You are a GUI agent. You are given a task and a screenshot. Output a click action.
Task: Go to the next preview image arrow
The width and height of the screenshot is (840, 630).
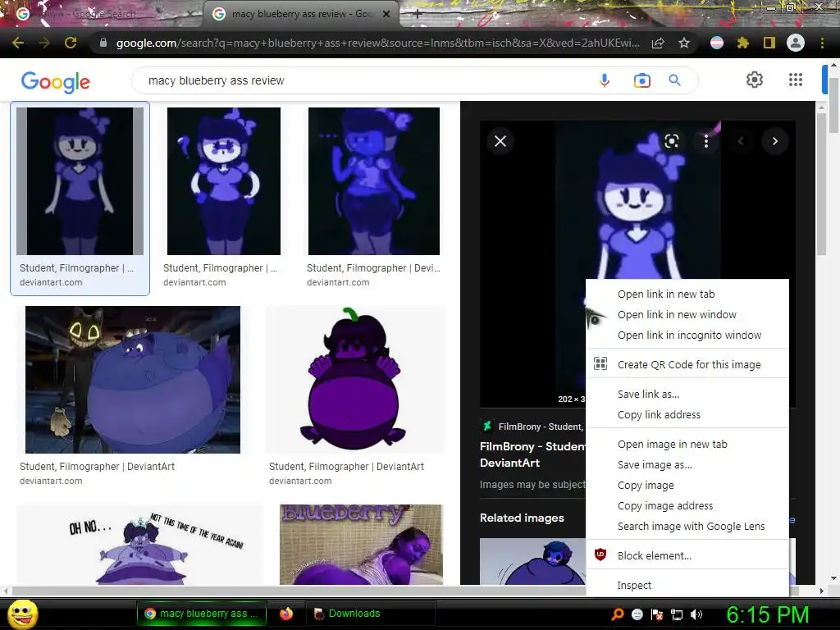tap(774, 141)
